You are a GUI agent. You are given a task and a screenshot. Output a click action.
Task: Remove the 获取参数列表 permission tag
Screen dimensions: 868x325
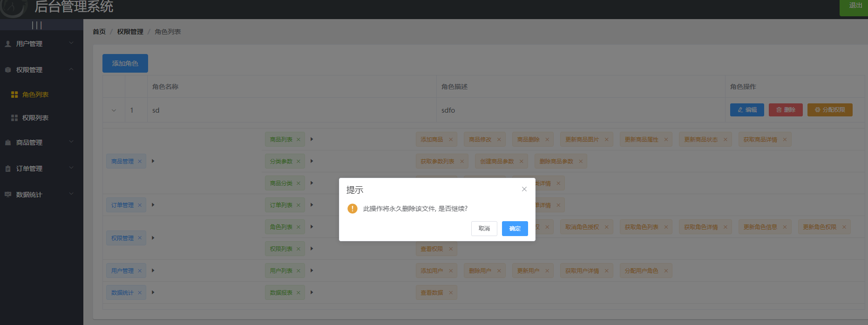(x=462, y=162)
